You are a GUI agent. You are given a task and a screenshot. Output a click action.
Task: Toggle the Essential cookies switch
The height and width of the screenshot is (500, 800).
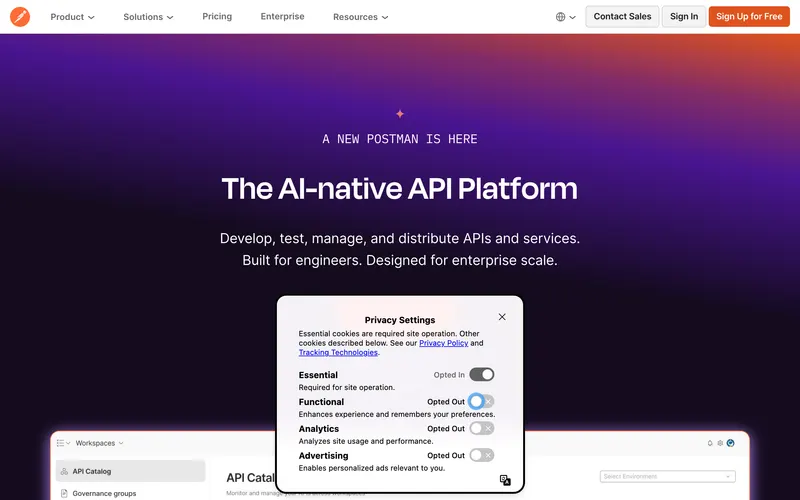point(482,374)
